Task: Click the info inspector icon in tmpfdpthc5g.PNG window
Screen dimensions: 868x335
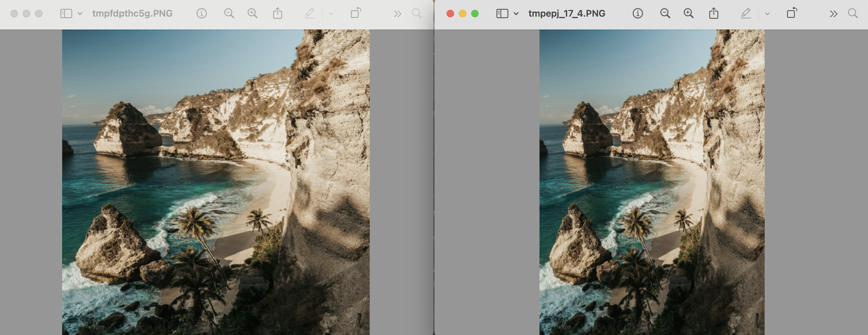Action: [x=201, y=14]
